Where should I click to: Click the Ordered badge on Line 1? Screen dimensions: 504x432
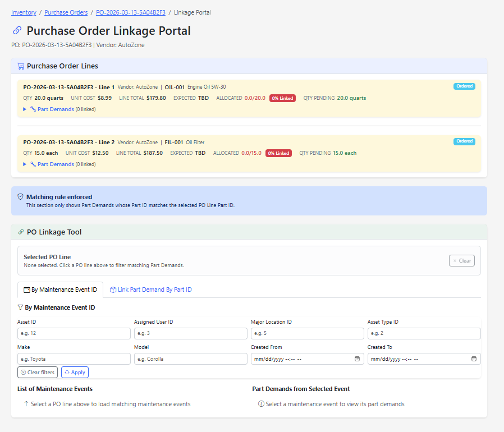tap(464, 86)
